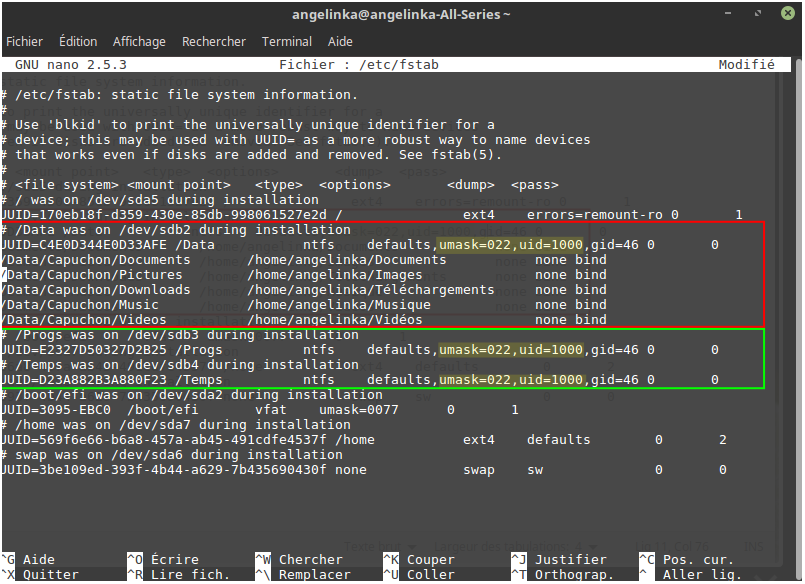Click highlighted umask=022,uid=1000 on /Progs line
The height and width of the screenshot is (584, 805).
click(511, 350)
